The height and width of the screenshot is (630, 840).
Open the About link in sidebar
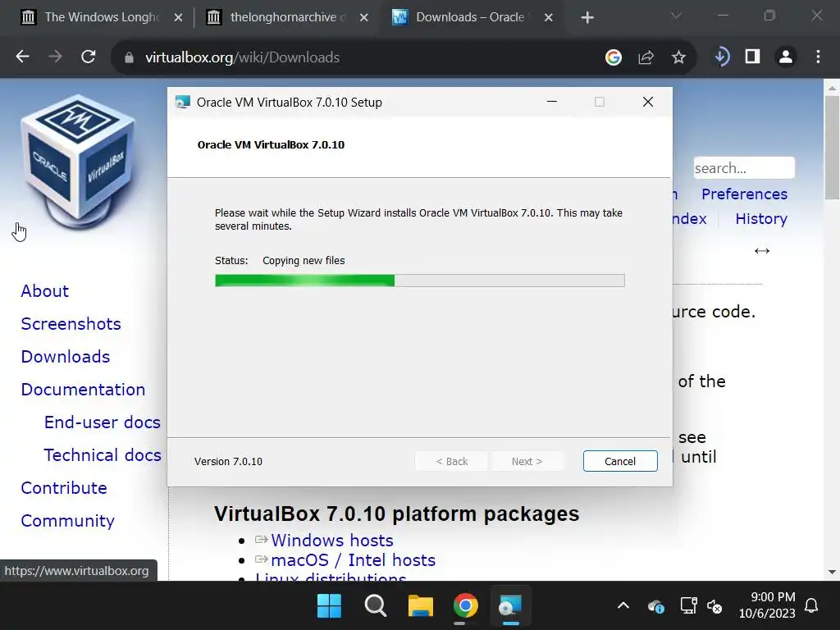[45, 291]
